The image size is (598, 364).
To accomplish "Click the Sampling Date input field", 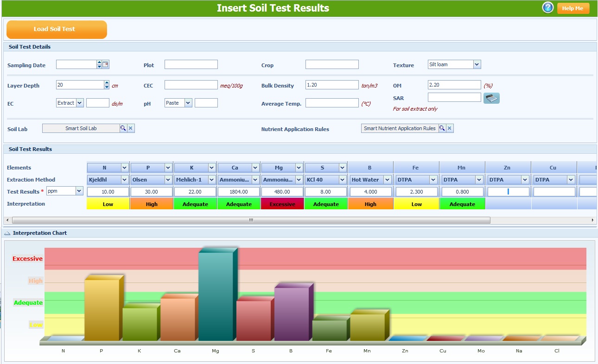I will 76,64.
